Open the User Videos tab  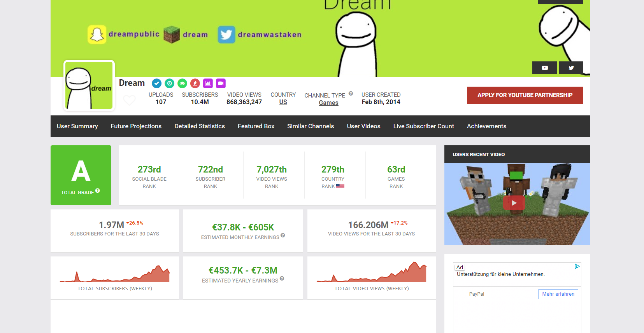click(364, 126)
